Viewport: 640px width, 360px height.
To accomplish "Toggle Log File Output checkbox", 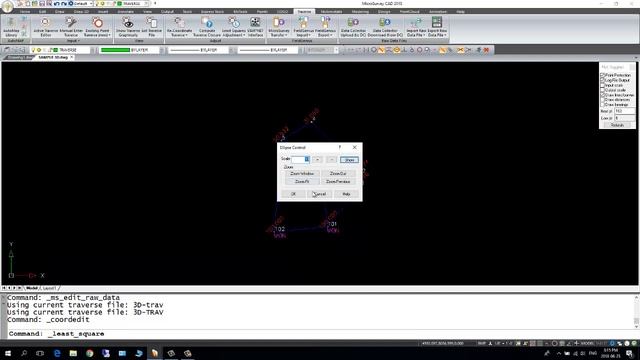I will pos(602,80).
